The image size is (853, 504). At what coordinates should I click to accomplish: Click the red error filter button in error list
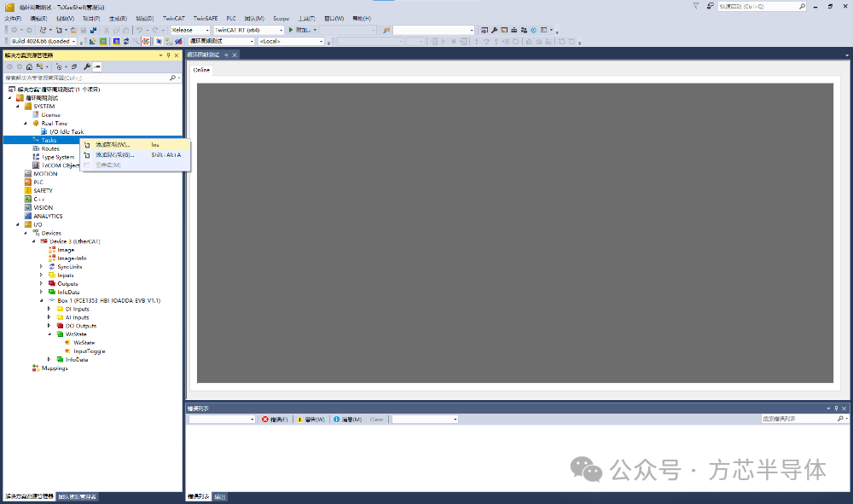(x=275, y=420)
